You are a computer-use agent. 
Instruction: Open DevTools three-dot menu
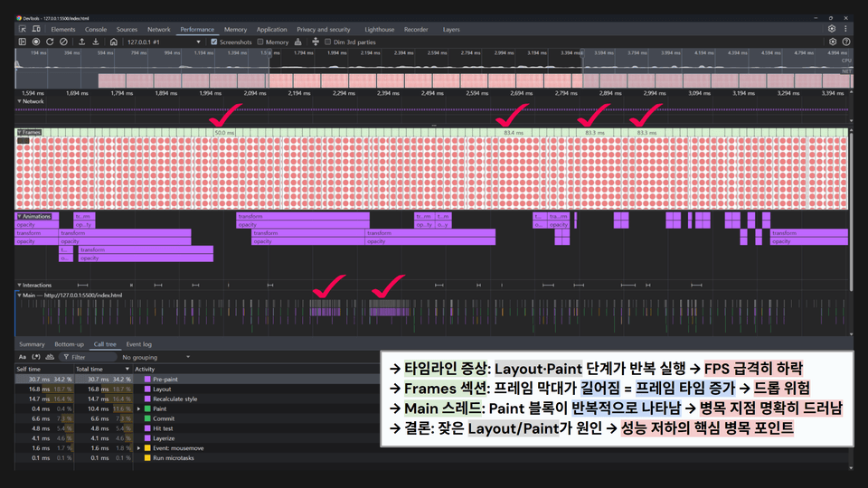click(x=845, y=29)
